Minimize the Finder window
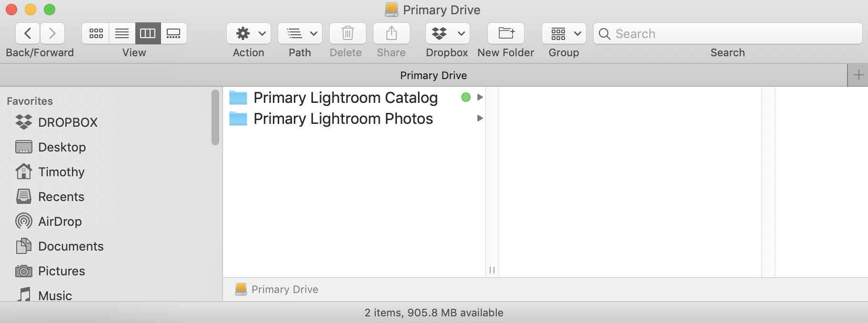This screenshot has height=323, width=868. (30, 10)
